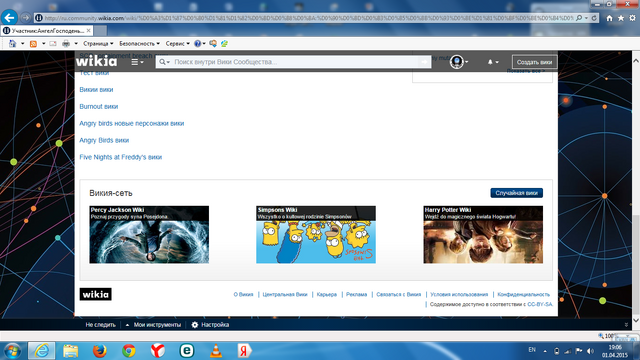640x360 pixels.
Task: Open the Безопасность menu
Action: coord(139,43)
